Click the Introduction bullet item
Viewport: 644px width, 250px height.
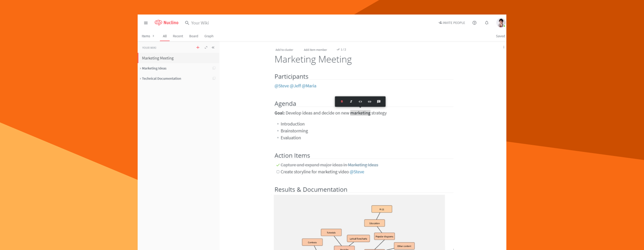[292, 124]
